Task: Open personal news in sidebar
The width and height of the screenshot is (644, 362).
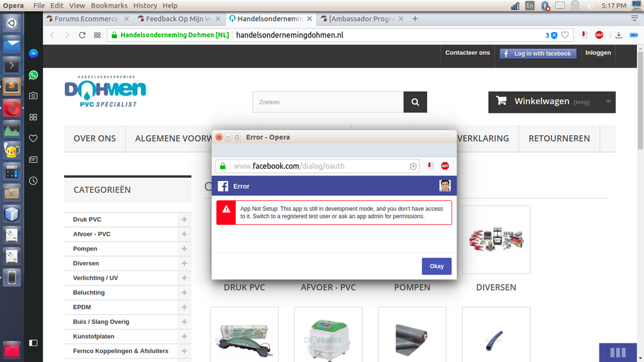Action: click(x=33, y=160)
